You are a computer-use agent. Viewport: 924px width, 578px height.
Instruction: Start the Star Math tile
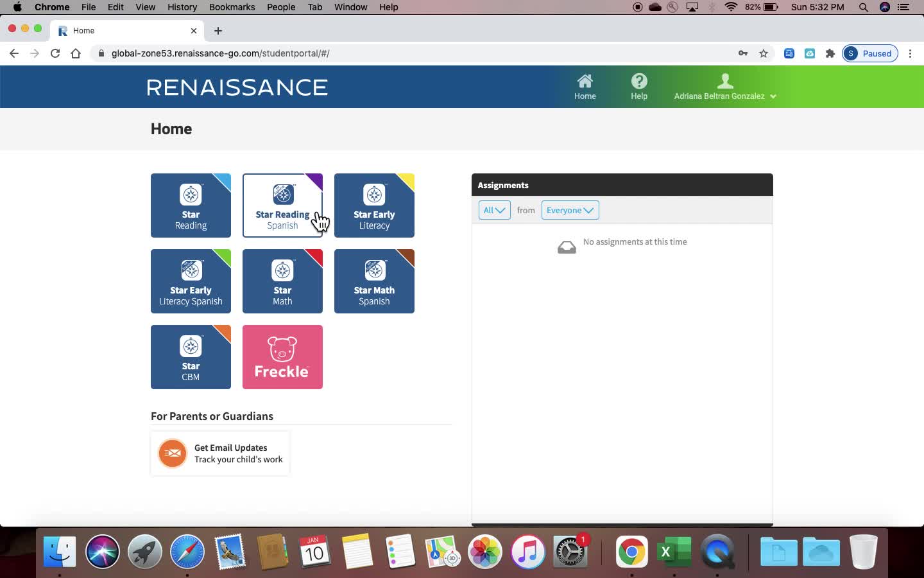pyautogui.click(x=282, y=281)
